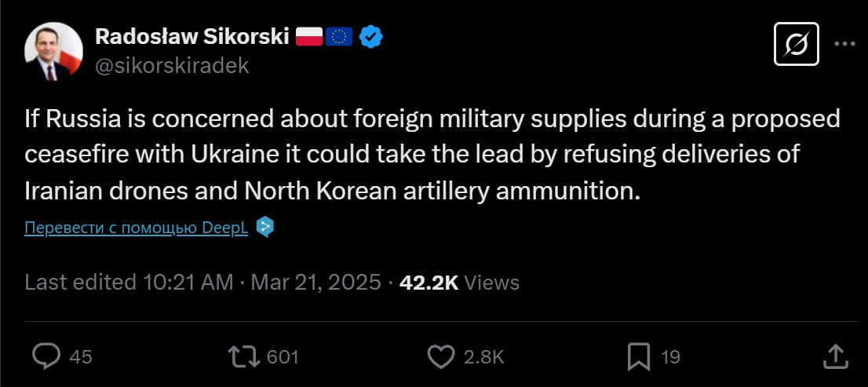Click the Polish flag emoji
The image size is (868, 387).
pos(309,36)
